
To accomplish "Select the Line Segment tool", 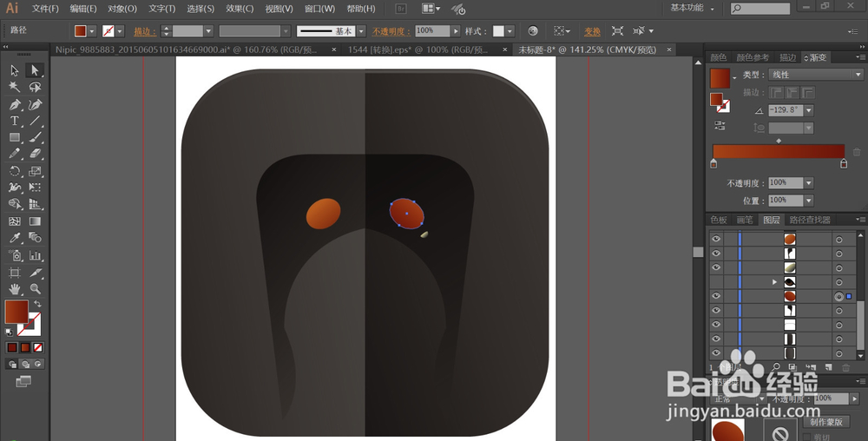I will point(35,121).
